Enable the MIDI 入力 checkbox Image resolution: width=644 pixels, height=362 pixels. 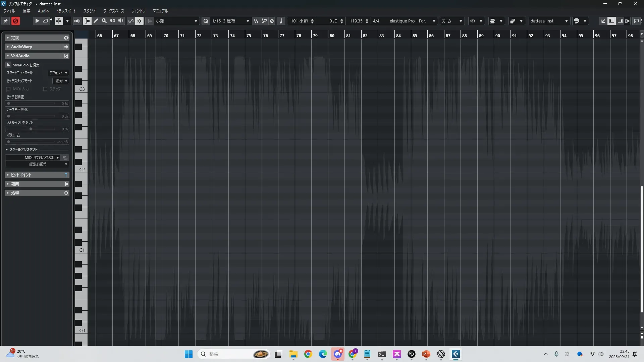[8, 89]
